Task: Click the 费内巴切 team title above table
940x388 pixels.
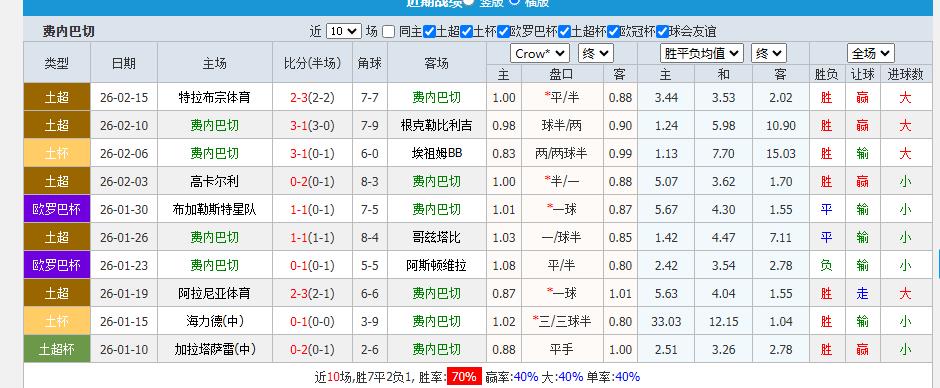Action: tap(68, 31)
